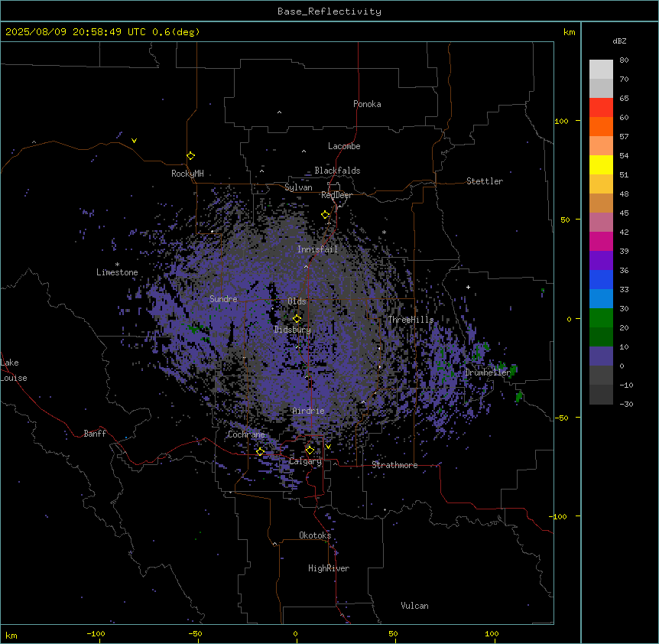The height and width of the screenshot is (644, 659).
Task: Select the Lacombe city label
Action: (344, 146)
